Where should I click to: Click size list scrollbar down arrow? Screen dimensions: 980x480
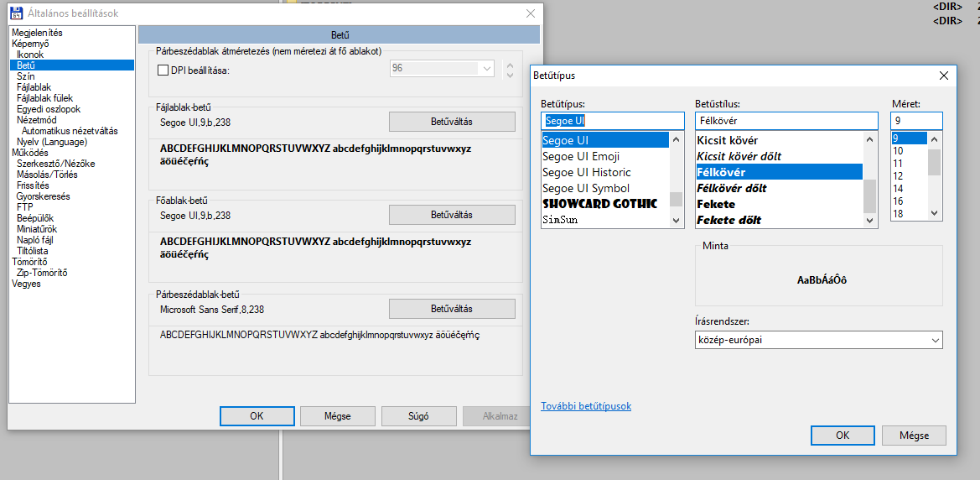935,213
